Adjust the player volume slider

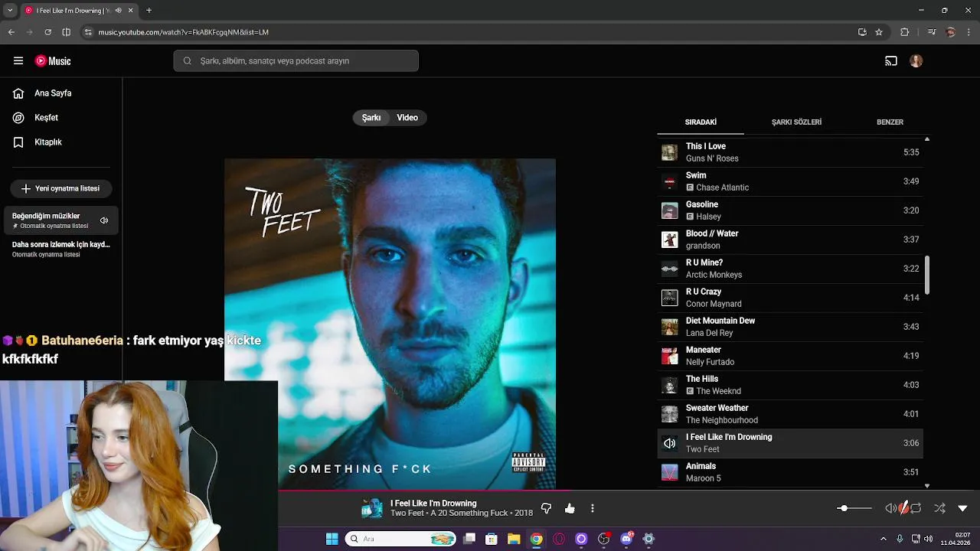click(854, 508)
